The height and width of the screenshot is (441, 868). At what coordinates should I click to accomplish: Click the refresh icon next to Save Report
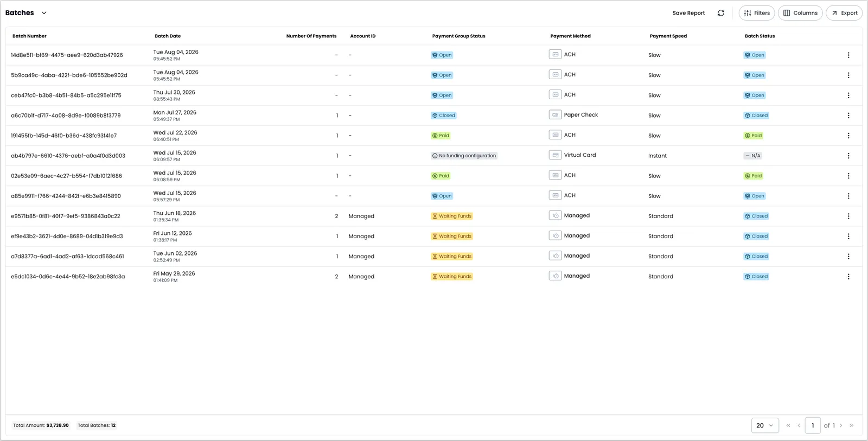(x=721, y=13)
